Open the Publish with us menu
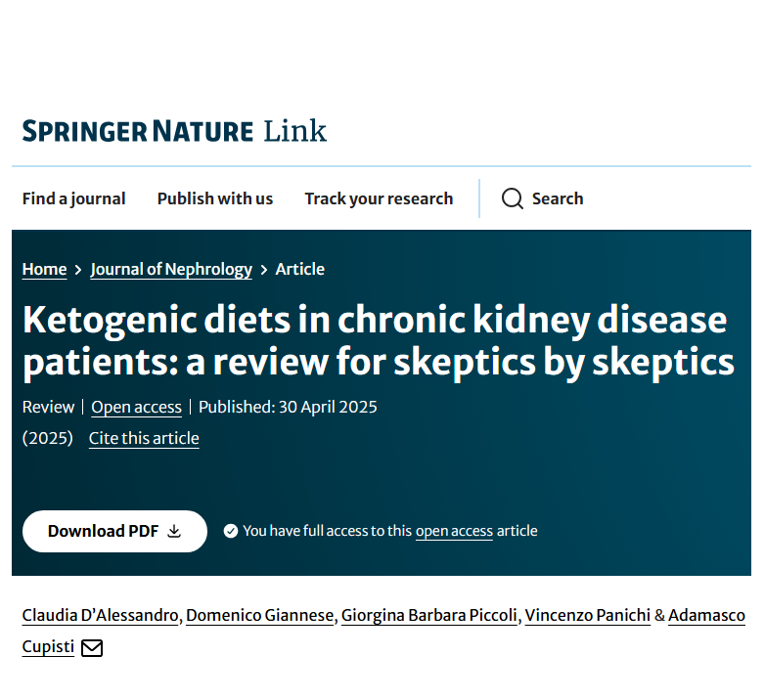The height and width of the screenshot is (700, 765). pyautogui.click(x=215, y=198)
